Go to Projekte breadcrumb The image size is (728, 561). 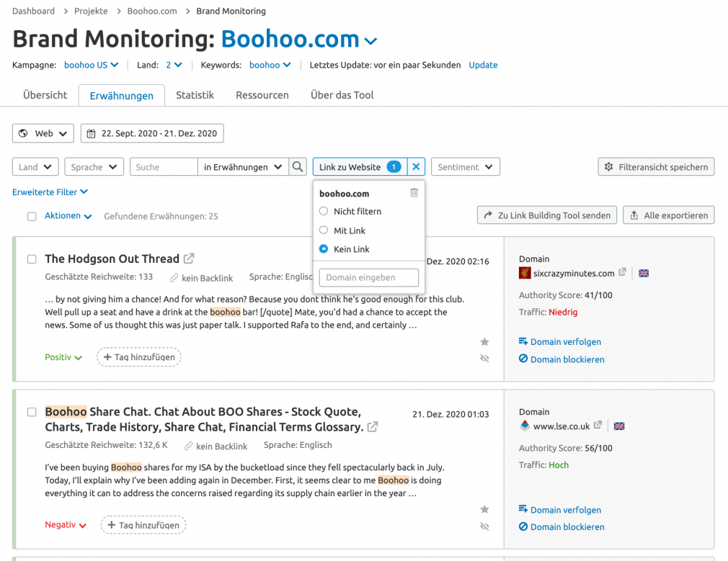pos(91,11)
